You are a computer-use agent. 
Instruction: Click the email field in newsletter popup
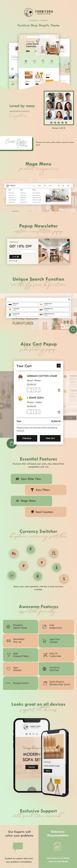point(23,251)
